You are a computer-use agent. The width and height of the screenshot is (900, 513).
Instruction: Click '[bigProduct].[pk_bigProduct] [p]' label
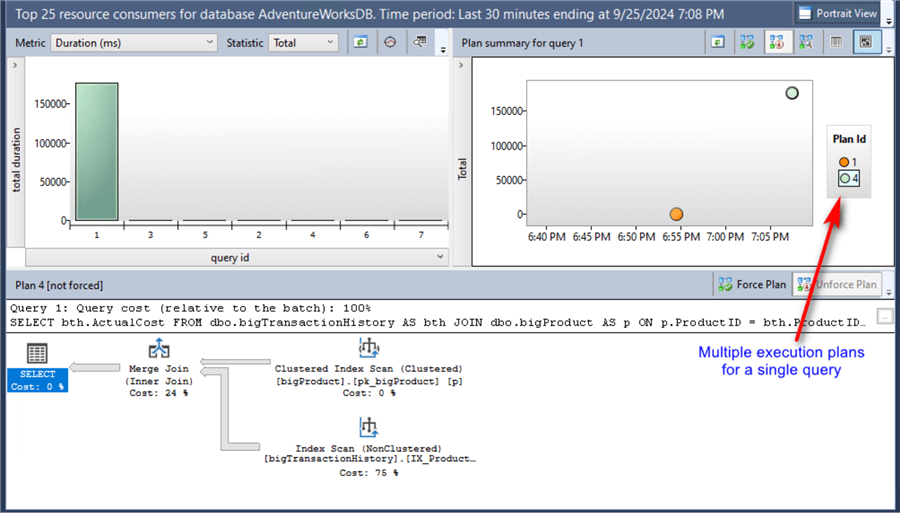(369, 381)
